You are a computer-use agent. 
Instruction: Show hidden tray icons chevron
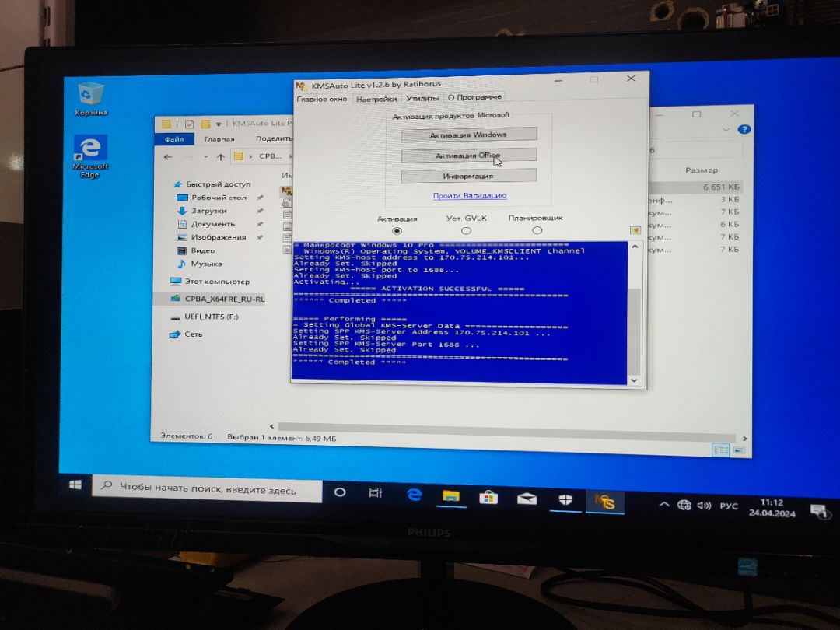click(663, 504)
